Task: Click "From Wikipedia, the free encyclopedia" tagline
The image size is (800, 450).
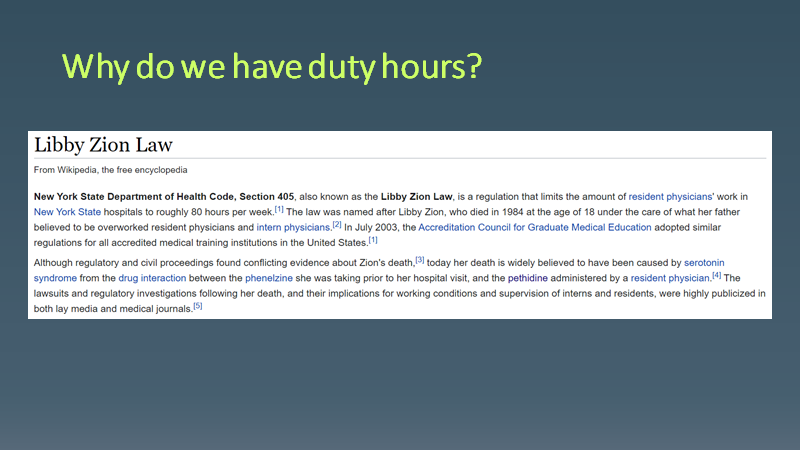Action: coord(111,170)
